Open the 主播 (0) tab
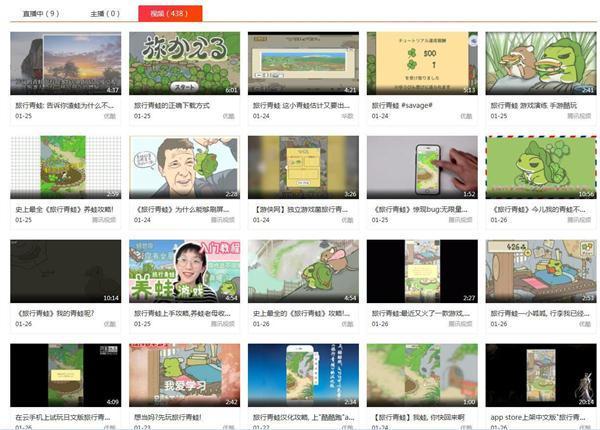 pyautogui.click(x=105, y=14)
